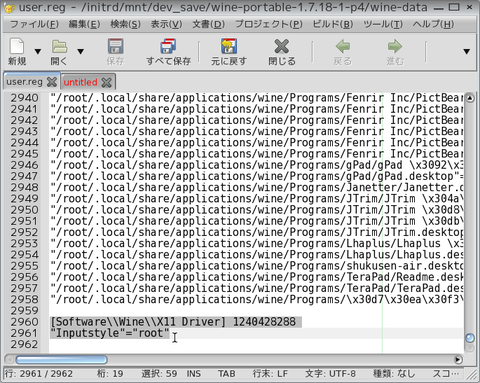Open the ビルド(B) menu

tap(333, 24)
